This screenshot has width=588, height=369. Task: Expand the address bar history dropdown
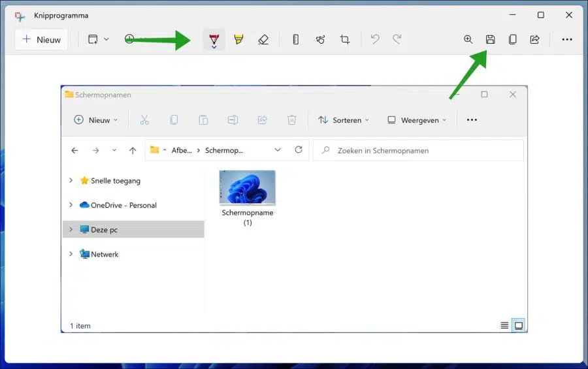pyautogui.click(x=278, y=150)
